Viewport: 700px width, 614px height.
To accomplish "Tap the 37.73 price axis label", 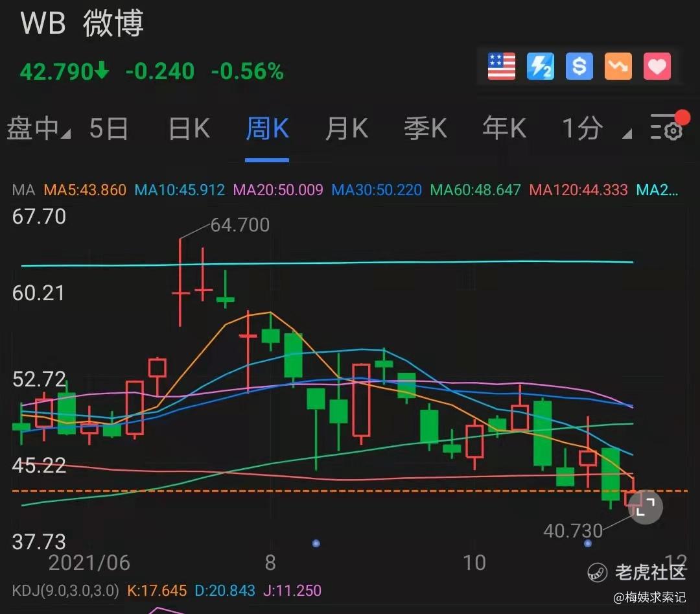I will tap(39, 541).
